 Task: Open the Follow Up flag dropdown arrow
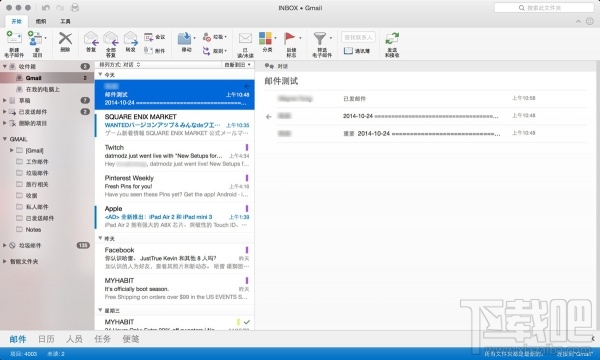(x=300, y=38)
